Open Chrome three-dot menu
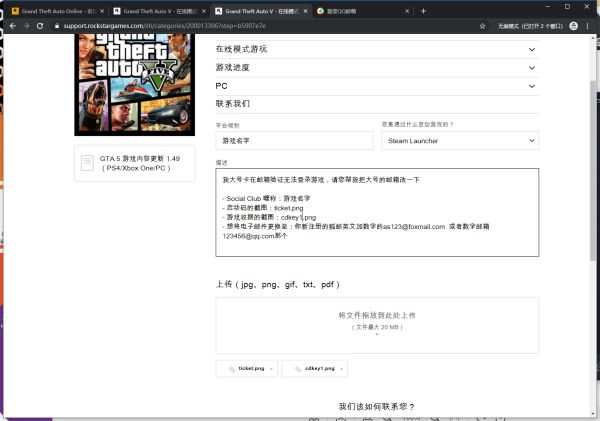 587,26
